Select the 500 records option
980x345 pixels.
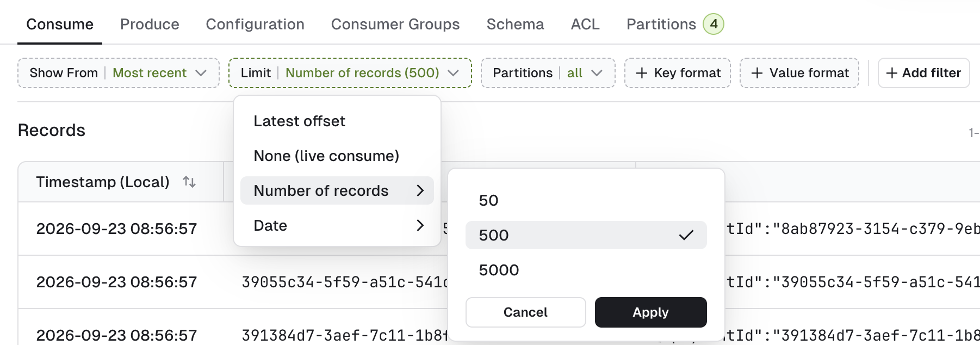[x=586, y=235]
